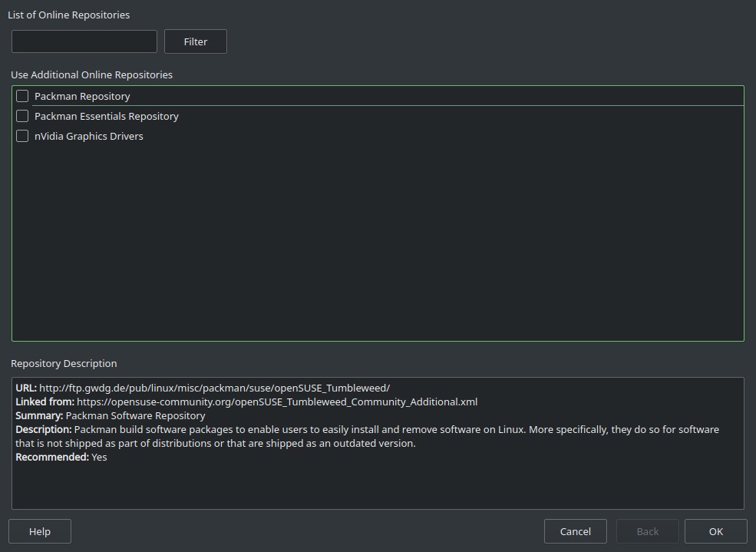756x552 pixels.
Task: Click inside the repository filter text field
Action: tap(84, 41)
